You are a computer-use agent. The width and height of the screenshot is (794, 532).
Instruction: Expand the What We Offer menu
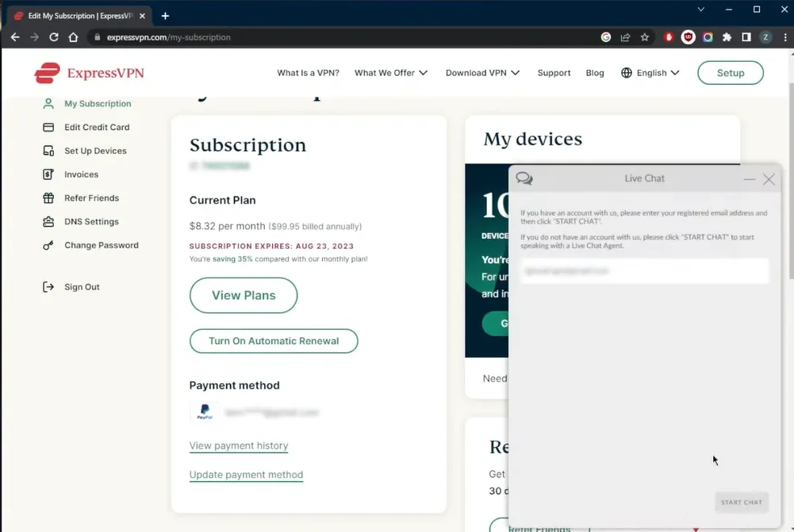point(391,73)
